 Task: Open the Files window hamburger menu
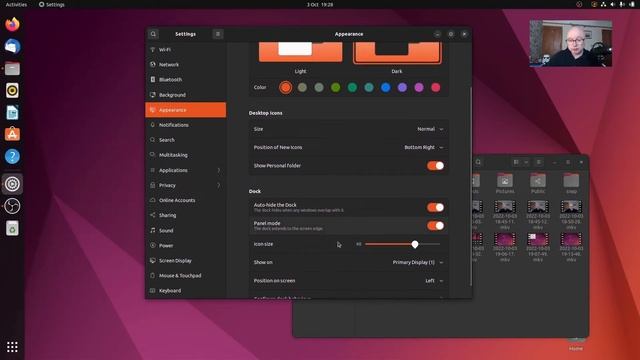[x=539, y=162]
